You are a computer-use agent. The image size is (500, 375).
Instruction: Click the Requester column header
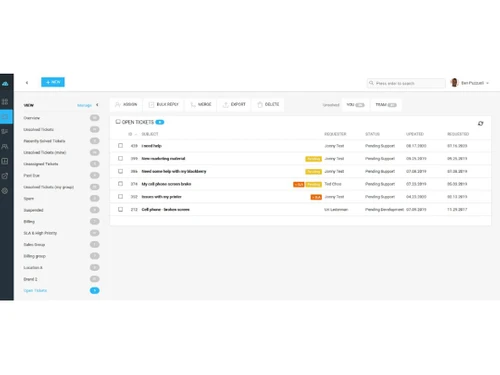[x=335, y=134]
